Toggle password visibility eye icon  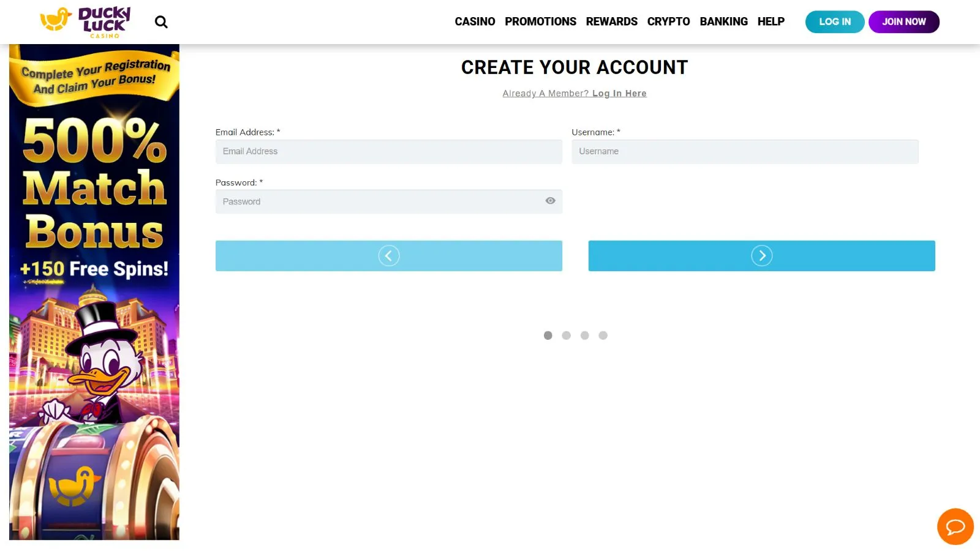point(550,201)
